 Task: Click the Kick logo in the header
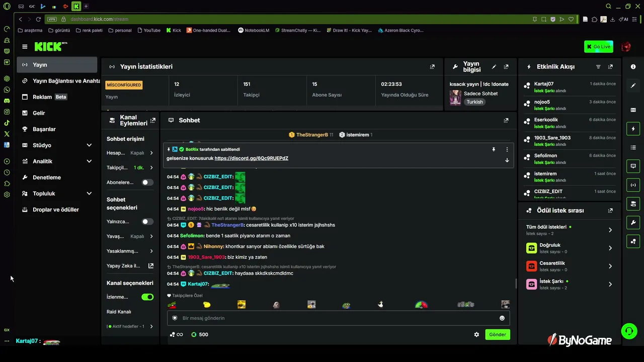click(51, 47)
